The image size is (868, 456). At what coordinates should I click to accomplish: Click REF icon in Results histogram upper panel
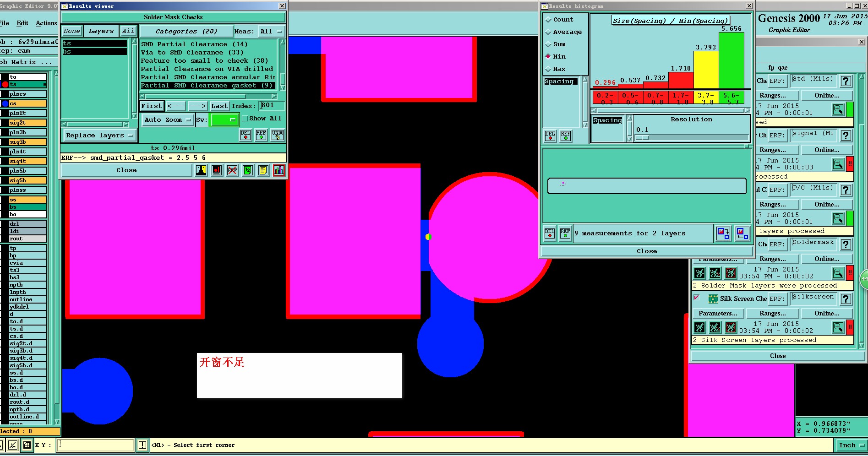tap(566, 136)
